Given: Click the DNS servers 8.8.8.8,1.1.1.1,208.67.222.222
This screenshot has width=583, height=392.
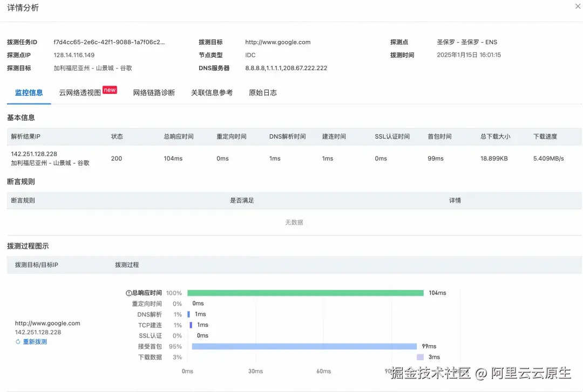Looking at the screenshot, I should [286, 68].
